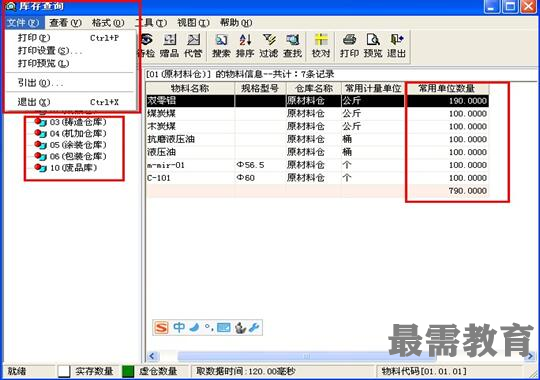This screenshot has width=540, height=380.
Task: Open the 视图 menu
Action: (193, 23)
